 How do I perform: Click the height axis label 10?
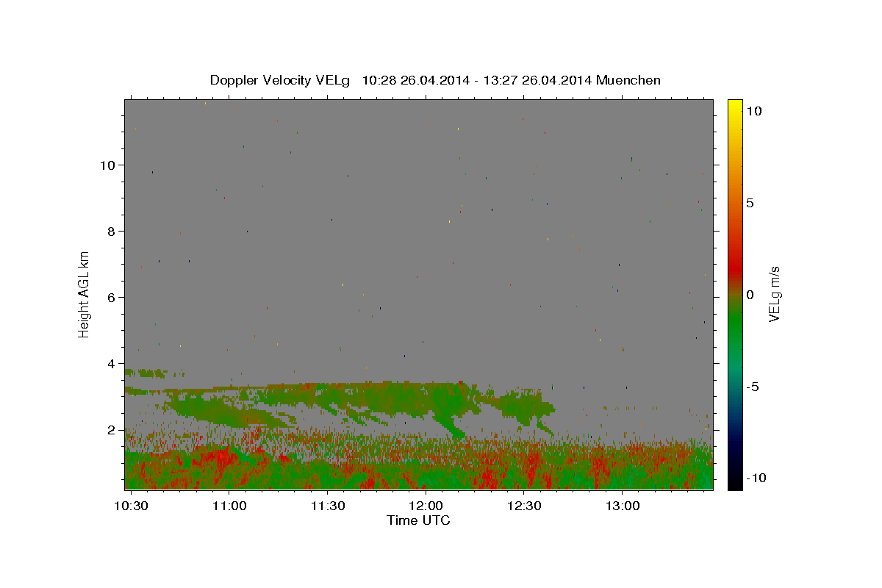pos(109,165)
